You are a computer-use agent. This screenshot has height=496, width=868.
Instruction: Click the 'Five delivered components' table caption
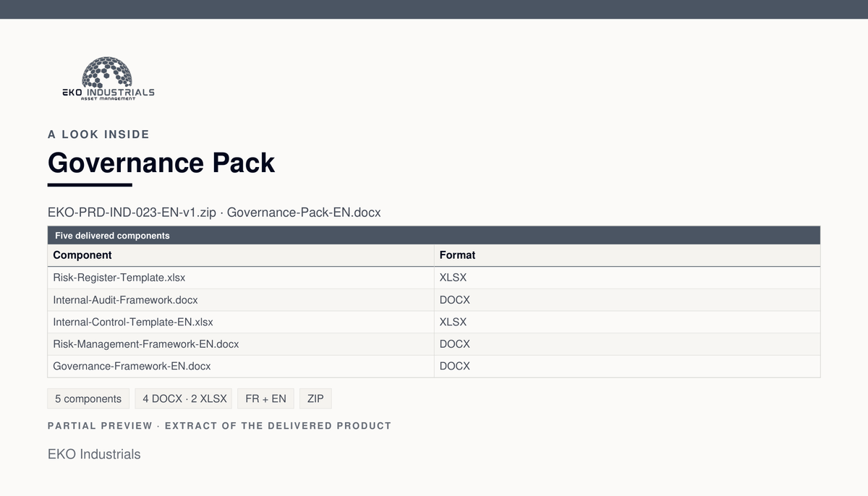coord(434,236)
